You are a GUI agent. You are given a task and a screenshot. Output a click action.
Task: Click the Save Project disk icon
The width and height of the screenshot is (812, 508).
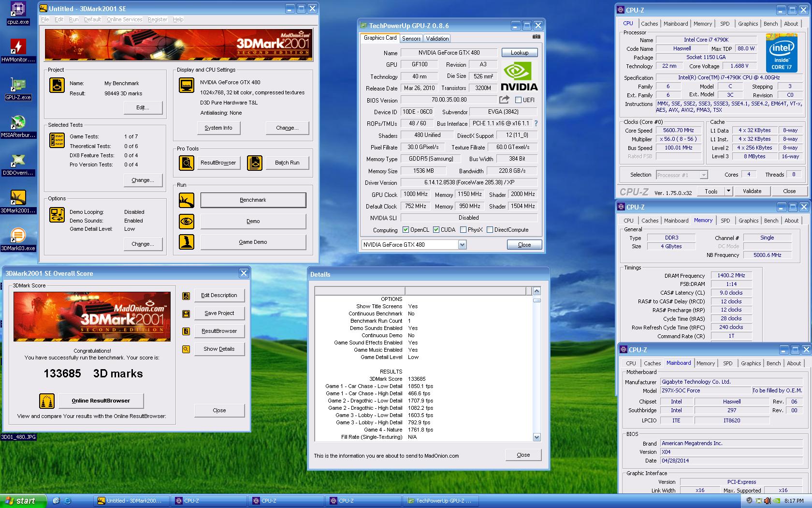[x=186, y=314]
